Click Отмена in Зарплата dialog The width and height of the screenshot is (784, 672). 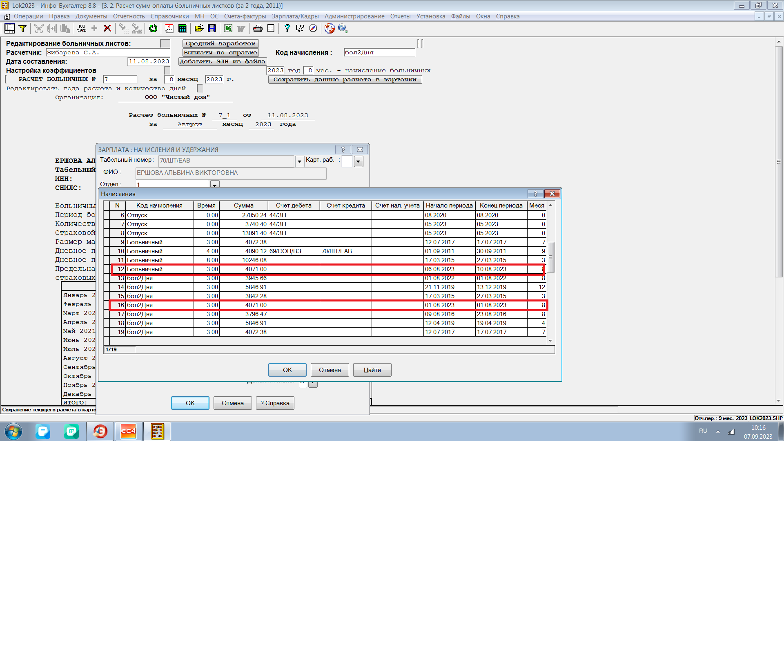[233, 403]
